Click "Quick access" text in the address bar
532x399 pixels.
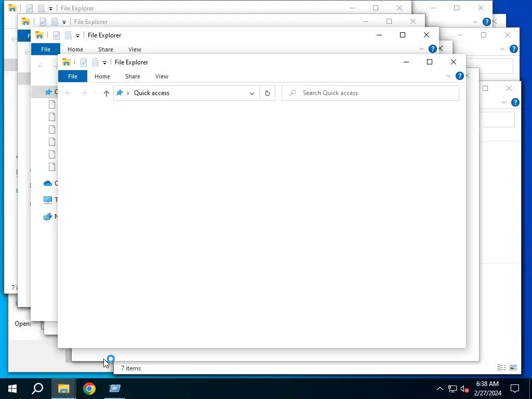click(x=151, y=93)
